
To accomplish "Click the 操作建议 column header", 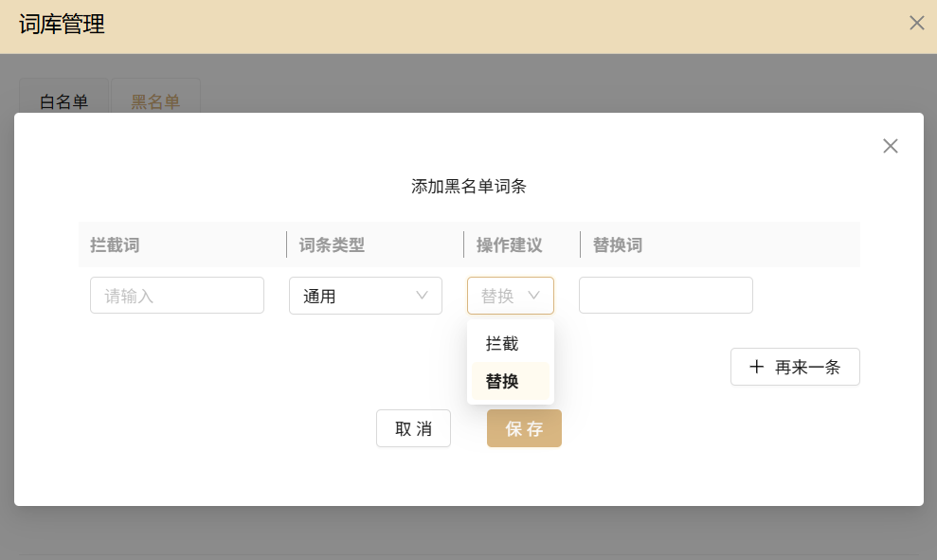I will click(509, 245).
